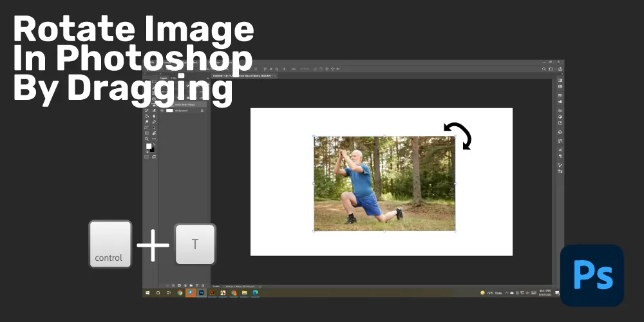Click the Background layer thumbnail
Screen dimensions: 644x322
coord(169,111)
